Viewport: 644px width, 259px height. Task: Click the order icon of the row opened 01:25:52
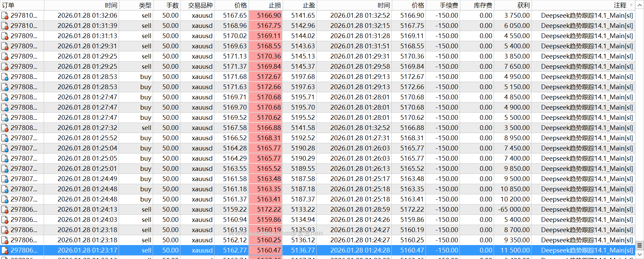pos(5,138)
